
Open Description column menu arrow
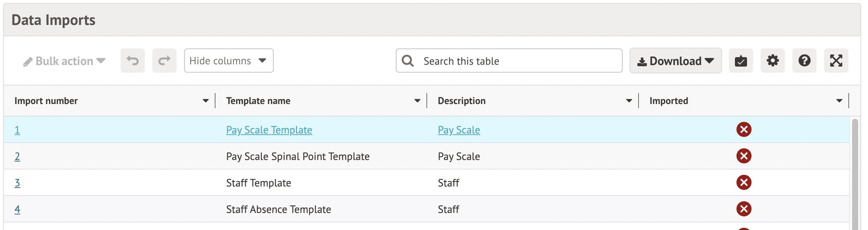[x=629, y=101]
